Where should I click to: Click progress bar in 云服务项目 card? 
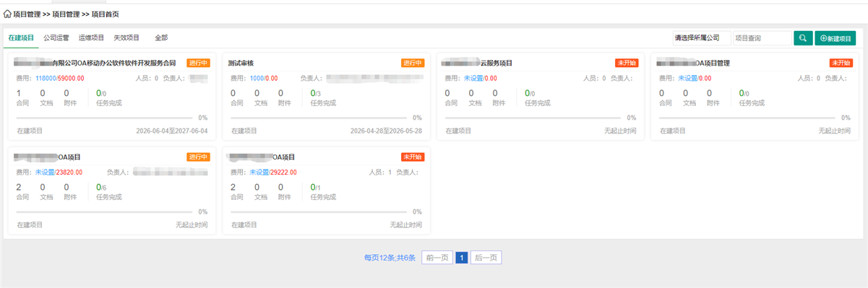pyautogui.click(x=533, y=118)
